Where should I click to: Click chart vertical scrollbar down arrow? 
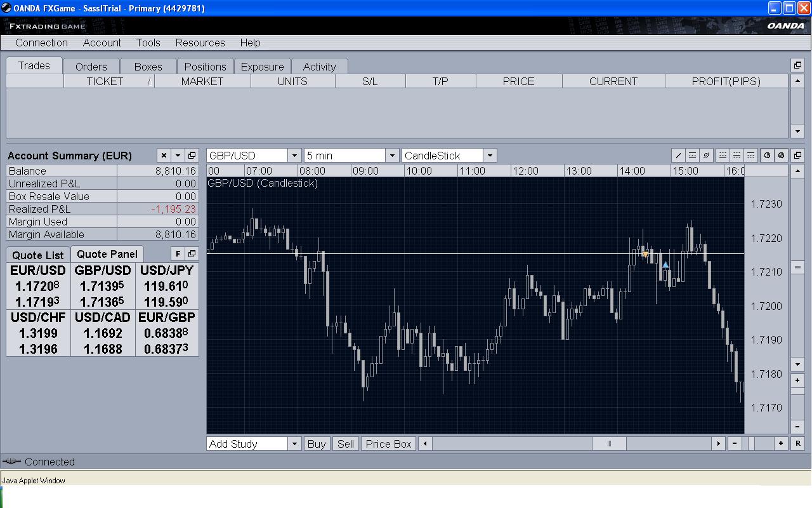click(798, 364)
